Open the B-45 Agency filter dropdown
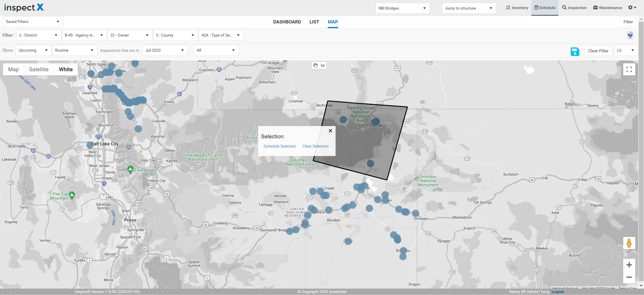The image size is (644, 295). point(84,35)
